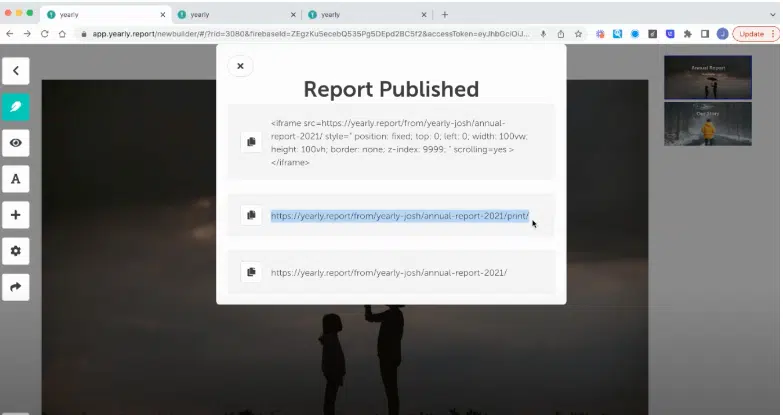Open settings via the gear icon
783x415 pixels.
pos(16,251)
